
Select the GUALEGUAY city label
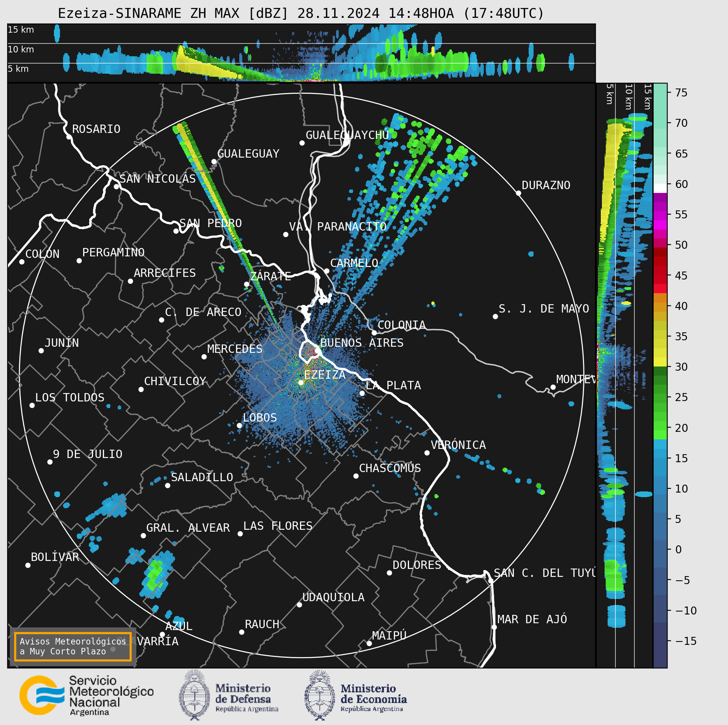coord(248,154)
